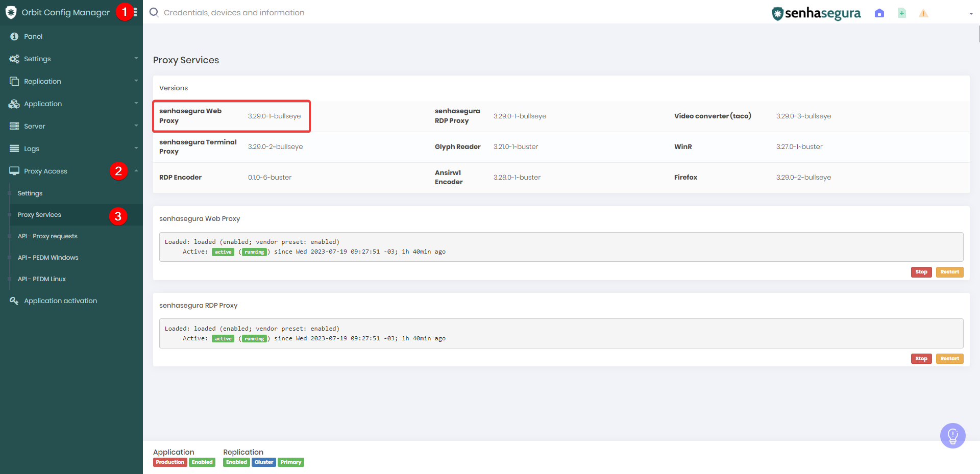Viewport: 980px width, 474px height.
Task: Click Video converter (taco) version 3.29.0-3-bullseye
Action: tap(803, 116)
